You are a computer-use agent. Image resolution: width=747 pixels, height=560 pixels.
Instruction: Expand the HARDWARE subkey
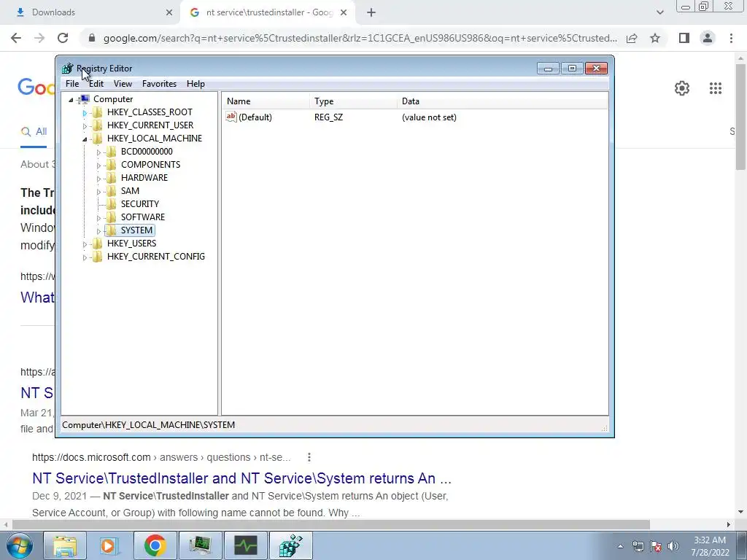98,179
